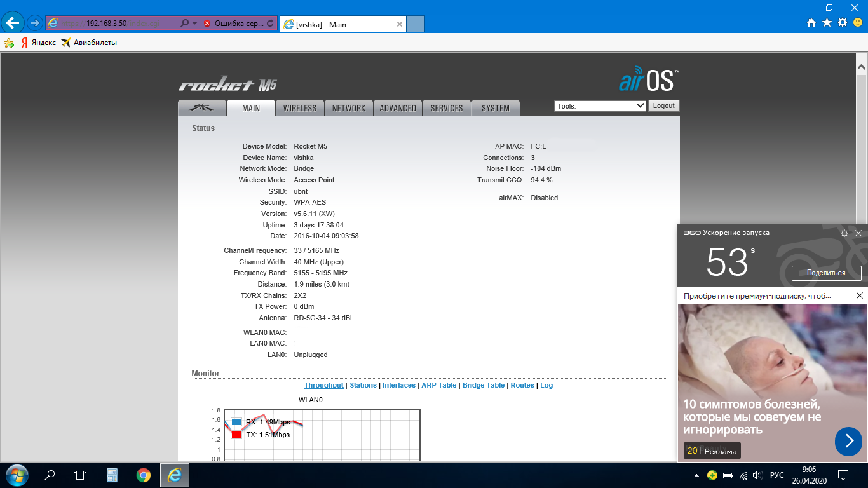Open the NETWORK tab
The width and height of the screenshot is (868, 488).
[x=349, y=108]
